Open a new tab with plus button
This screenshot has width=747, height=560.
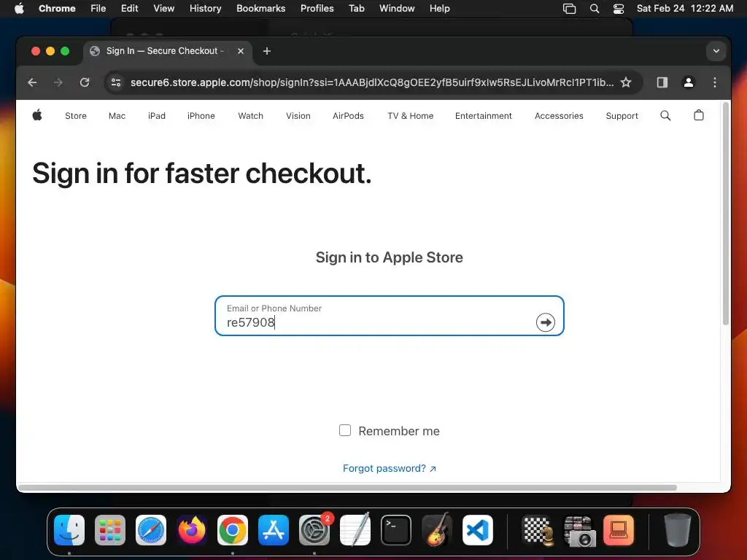[x=267, y=51]
